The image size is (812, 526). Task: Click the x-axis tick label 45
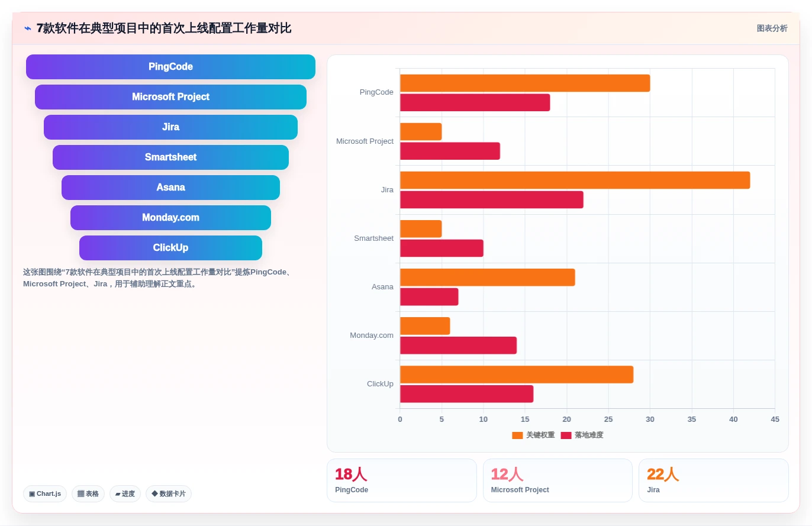[775, 419]
